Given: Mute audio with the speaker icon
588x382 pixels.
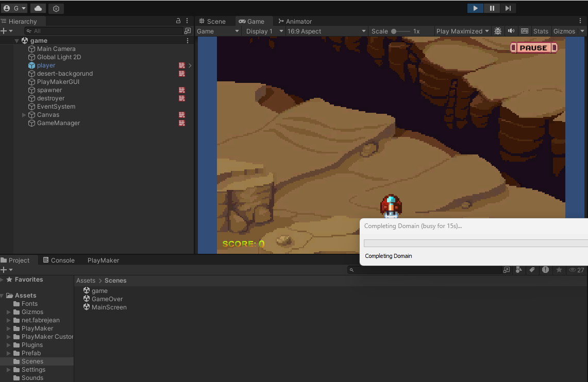Looking at the screenshot, I should (511, 31).
